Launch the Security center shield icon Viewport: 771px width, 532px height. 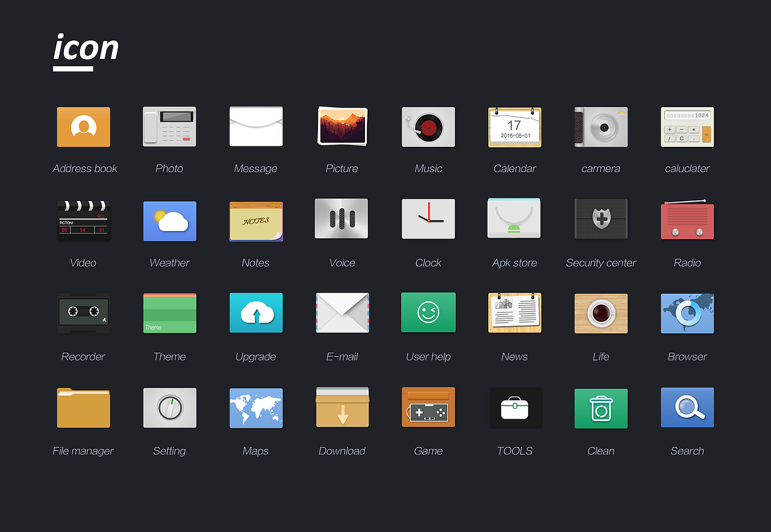601,219
